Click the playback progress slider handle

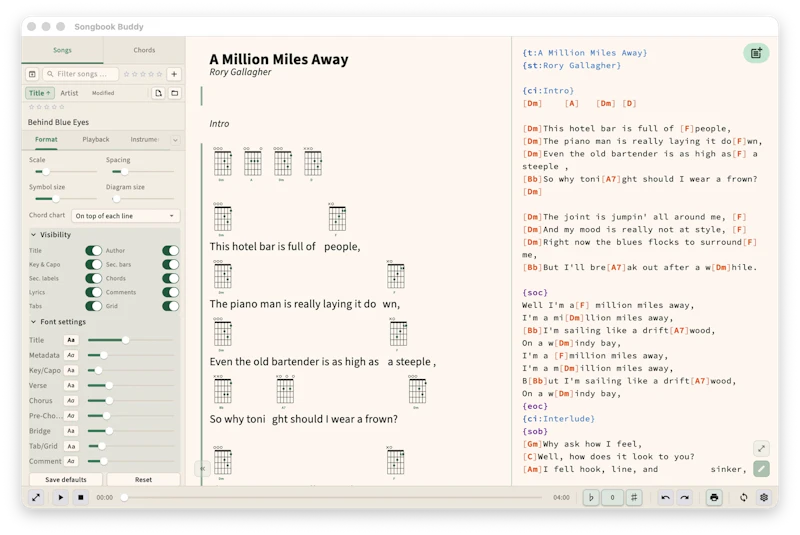point(124,497)
